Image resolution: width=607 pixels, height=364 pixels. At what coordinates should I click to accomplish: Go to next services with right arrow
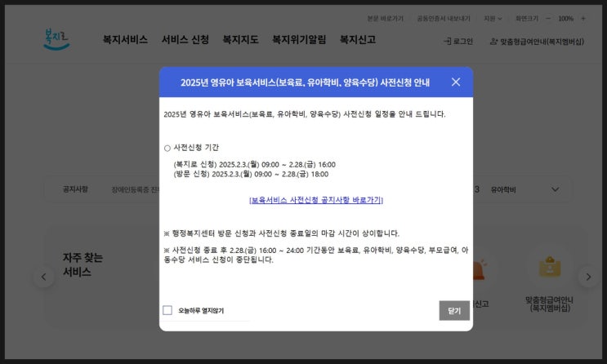click(x=588, y=277)
